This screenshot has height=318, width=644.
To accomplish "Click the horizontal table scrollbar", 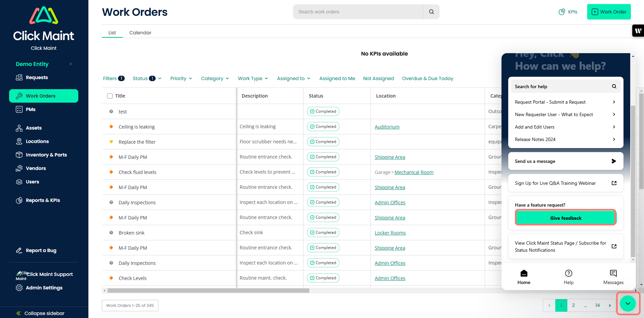I will point(208,290).
